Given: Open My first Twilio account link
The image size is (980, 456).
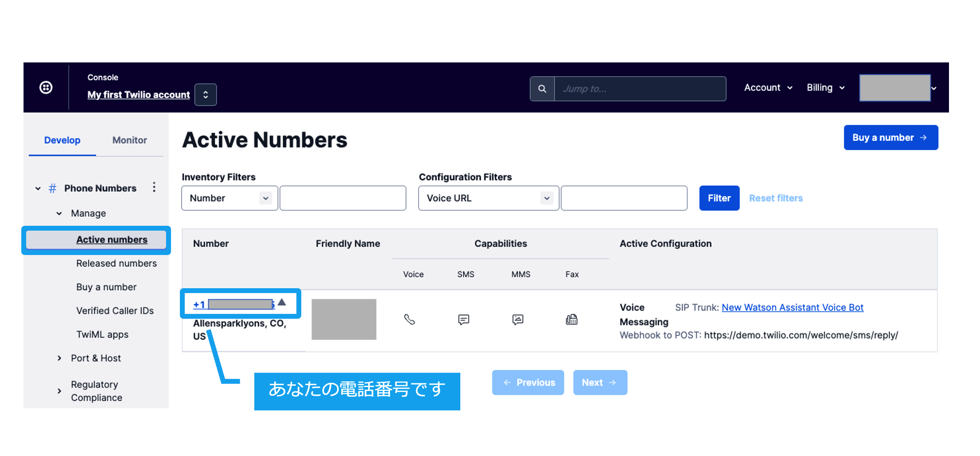Looking at the screenshot, I should (x=139, y=95).
